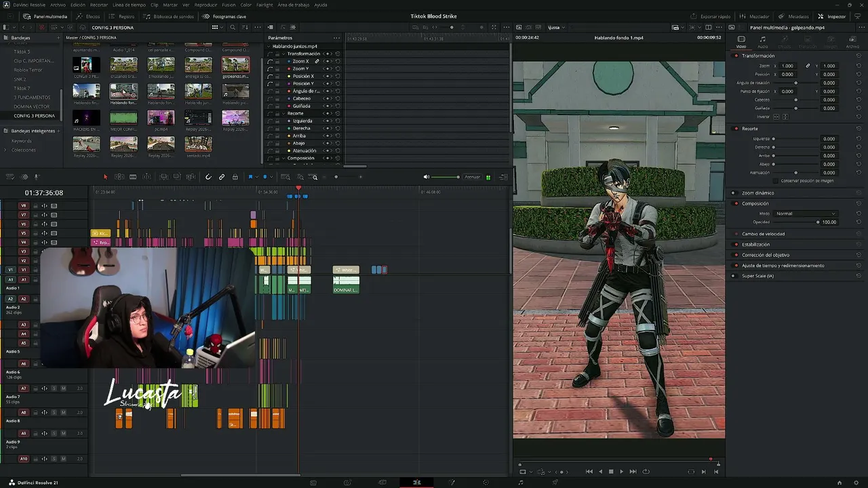
Task: Click Exportar rápido button
Action: (711, 16)
